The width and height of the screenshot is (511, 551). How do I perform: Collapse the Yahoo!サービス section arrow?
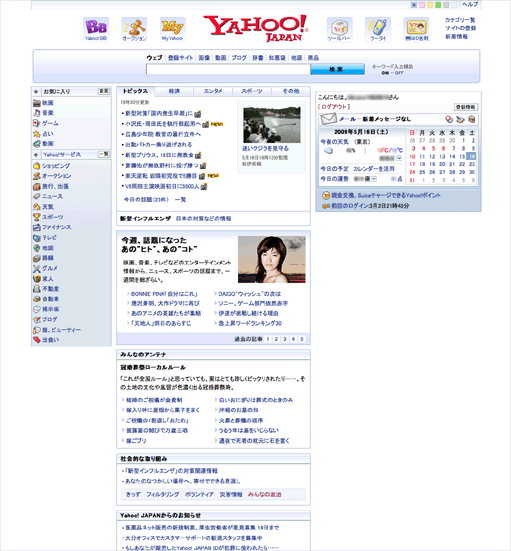(36, 155)
